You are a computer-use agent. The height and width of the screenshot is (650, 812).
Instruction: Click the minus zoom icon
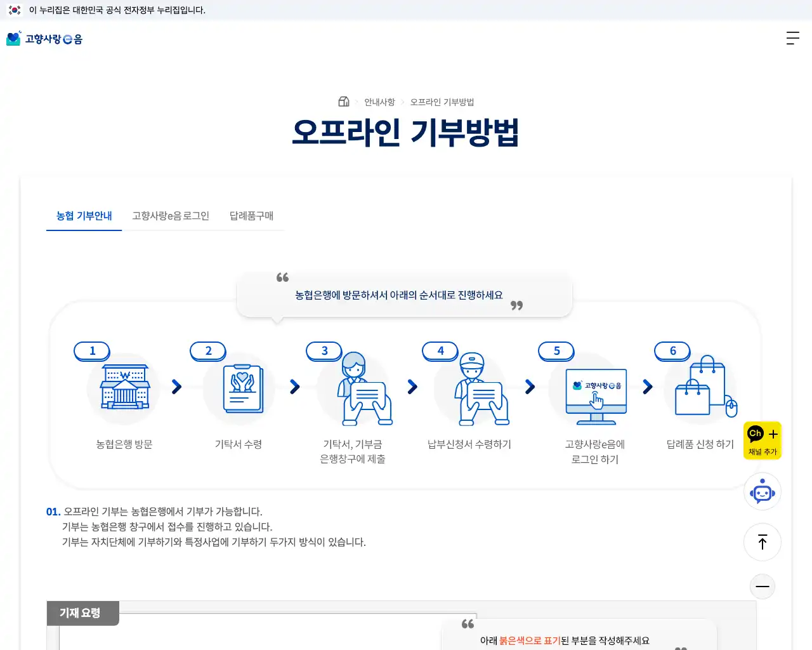(x=763, y=587)
